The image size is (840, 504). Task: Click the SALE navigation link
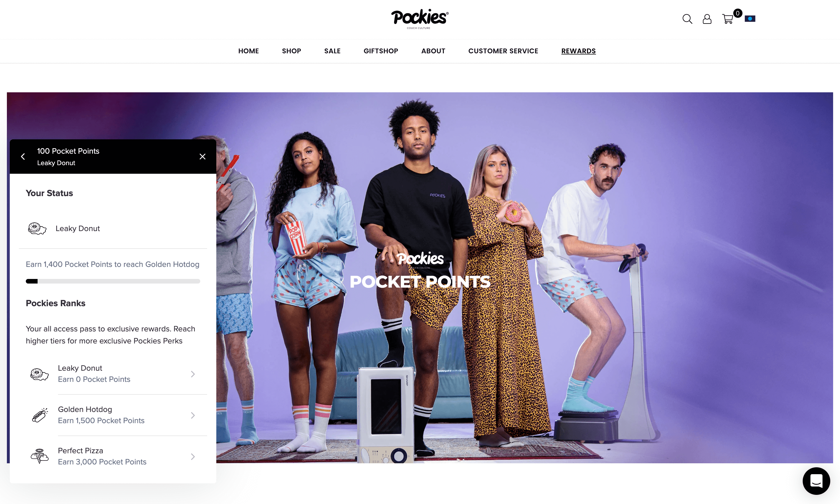[x=332, y=50]
